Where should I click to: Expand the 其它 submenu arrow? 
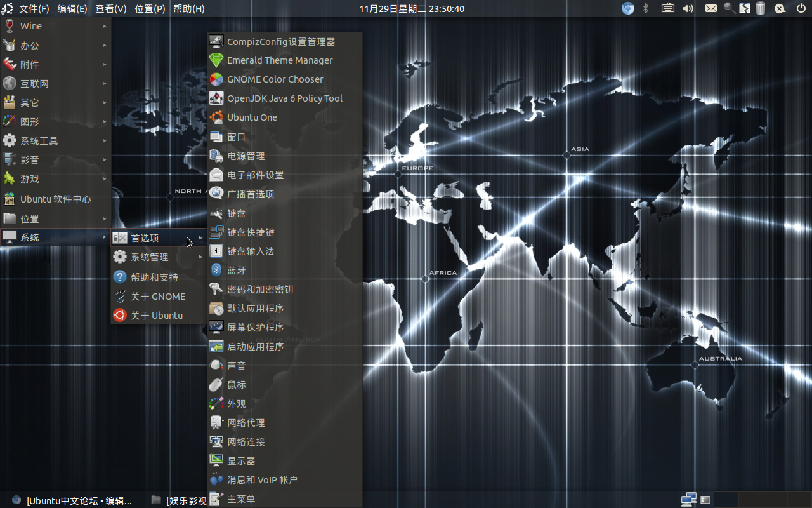click(104, 102)
